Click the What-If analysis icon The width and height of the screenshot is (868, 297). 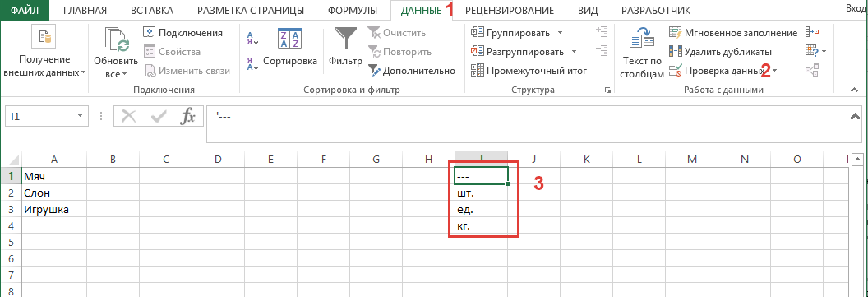pyautogui.click(x=811, y=51)
